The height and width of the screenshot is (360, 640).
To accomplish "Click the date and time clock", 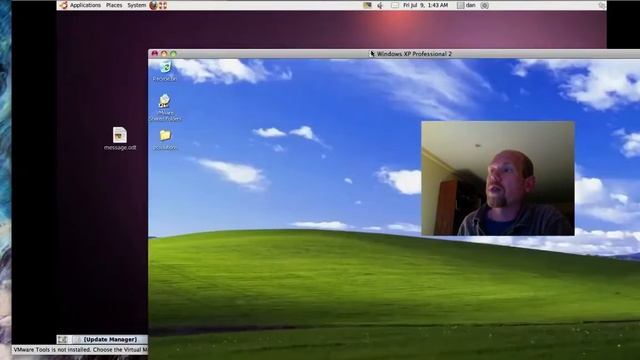I will click(x=425, y=5).
